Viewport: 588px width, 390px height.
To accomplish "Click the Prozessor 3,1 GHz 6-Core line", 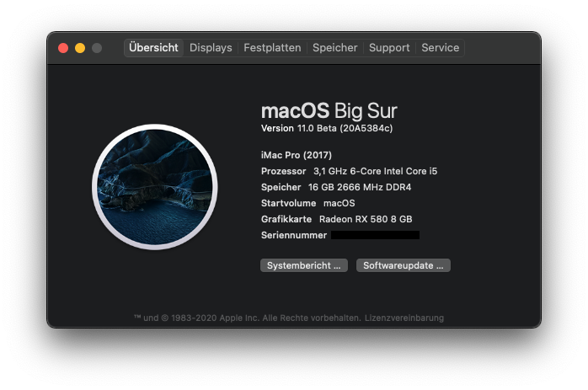I will [x=349, y=171].
